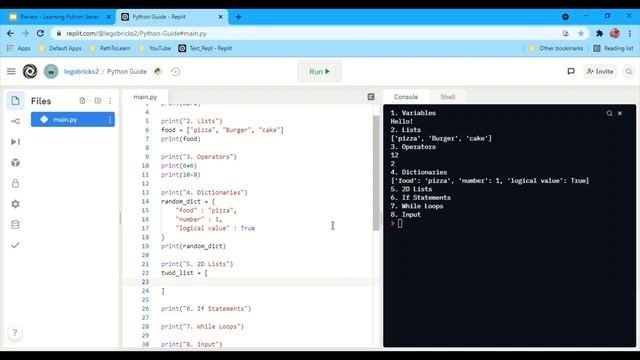This screenshot has width=640, height=360.
Task: Open the PathToLearn bookmark folder
Action: coord(110,48)
